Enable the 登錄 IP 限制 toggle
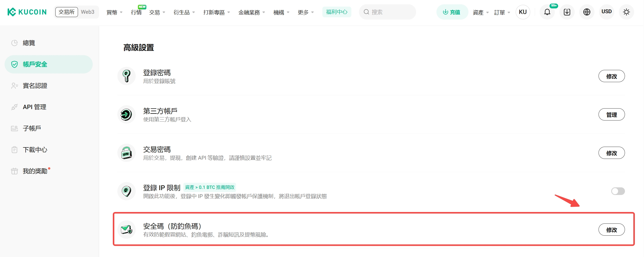This screenshot has width=644, height=257. [618, 191]
